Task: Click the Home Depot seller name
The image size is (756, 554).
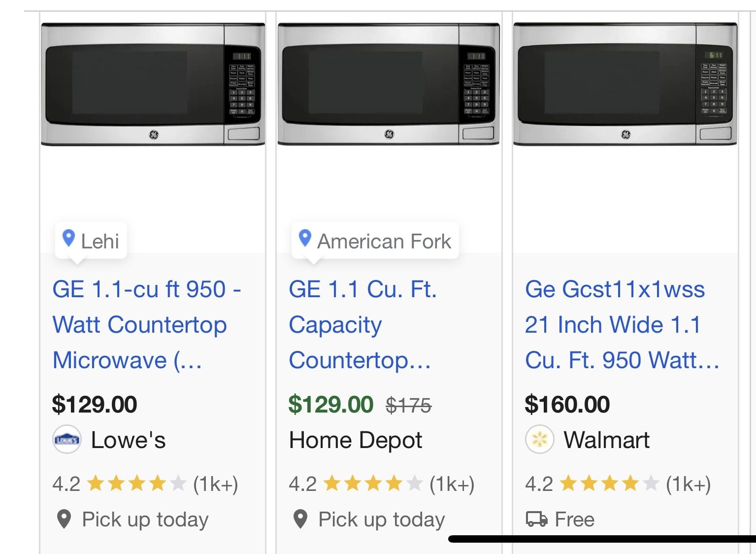Action: (356, 440)
